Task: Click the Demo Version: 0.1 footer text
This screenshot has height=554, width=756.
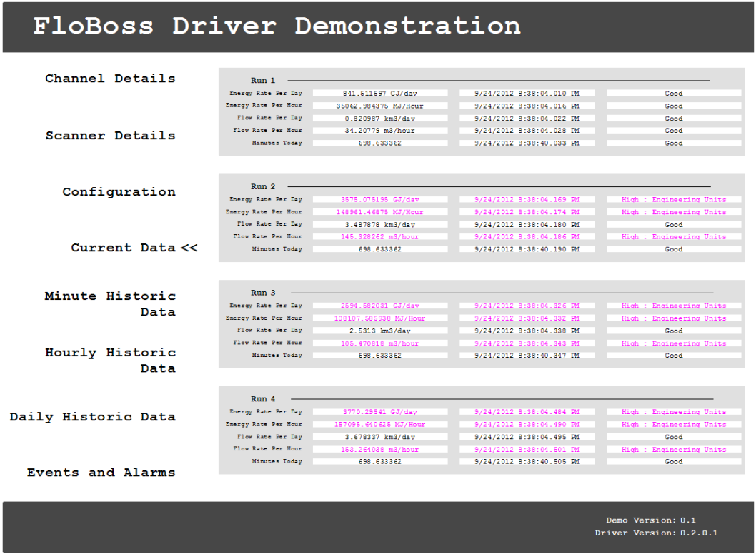Action: 650,520
